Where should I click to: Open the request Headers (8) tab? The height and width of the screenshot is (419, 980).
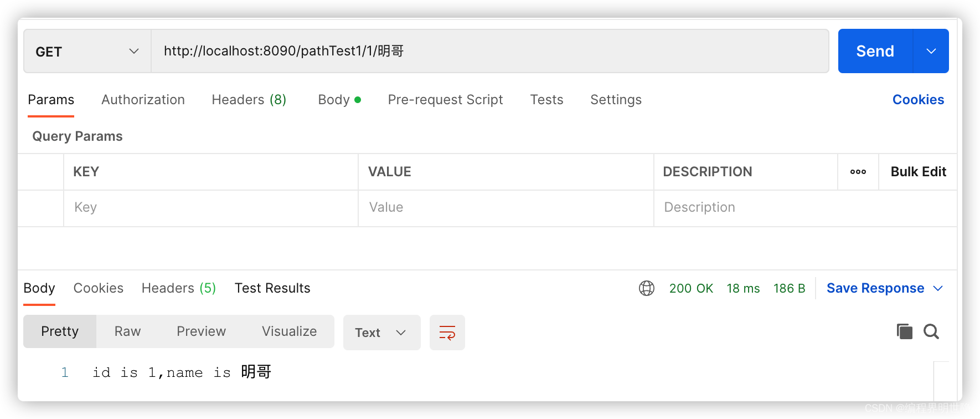click(x=249, y=100)
